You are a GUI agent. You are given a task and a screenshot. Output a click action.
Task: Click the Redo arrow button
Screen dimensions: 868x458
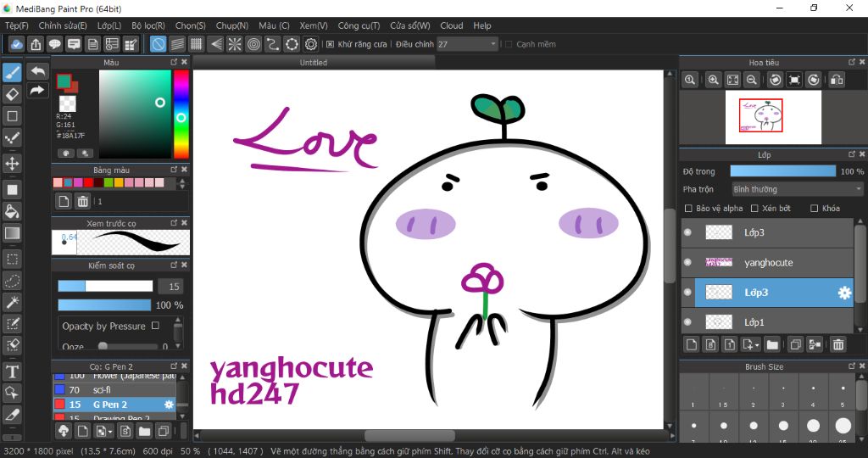(37, 90)
